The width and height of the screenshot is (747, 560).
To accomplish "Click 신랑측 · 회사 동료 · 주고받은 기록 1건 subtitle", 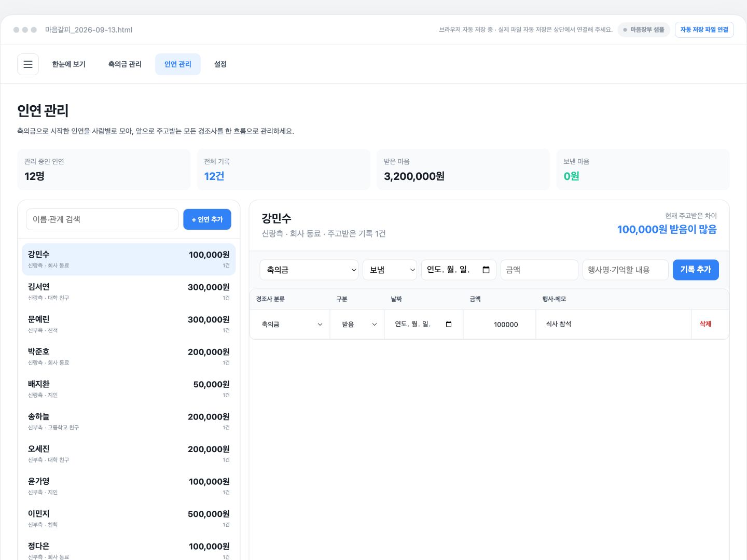I will 324,234.
